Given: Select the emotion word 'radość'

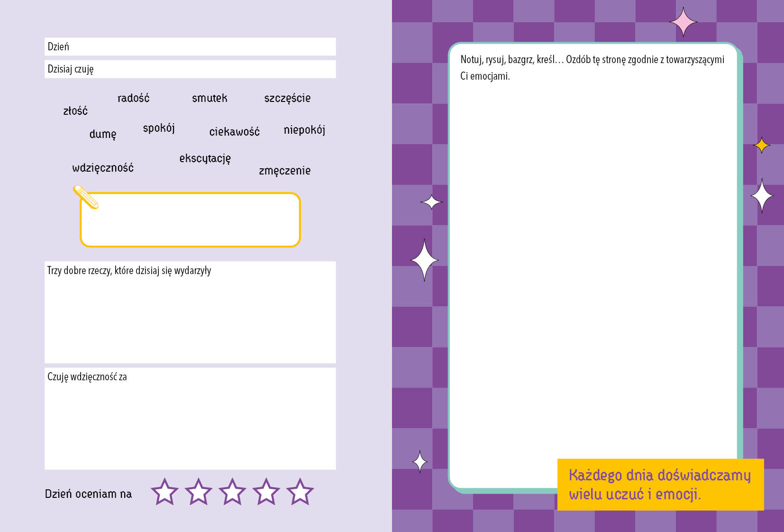Looking at the screenshot, I should 133,98.
